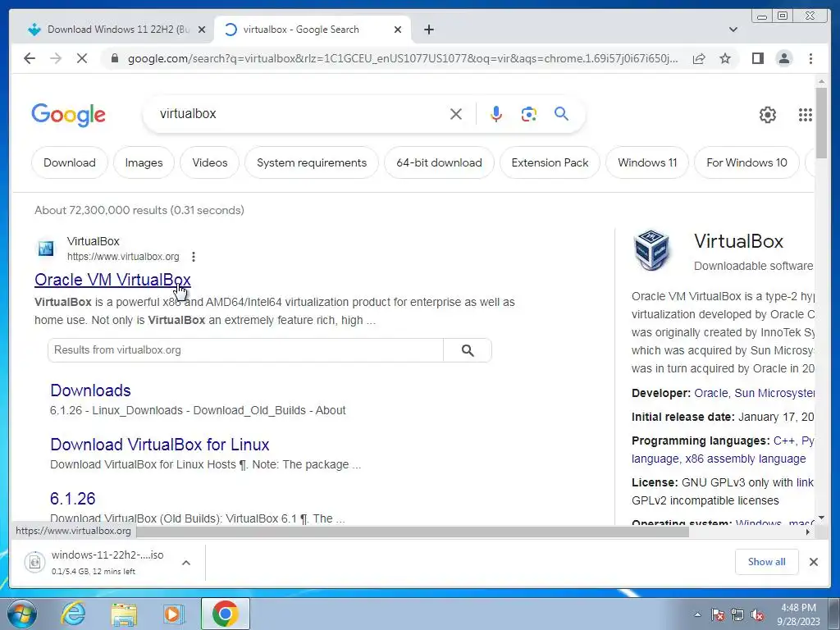Open Chrome's three-dot menu

tap(810, 58)
